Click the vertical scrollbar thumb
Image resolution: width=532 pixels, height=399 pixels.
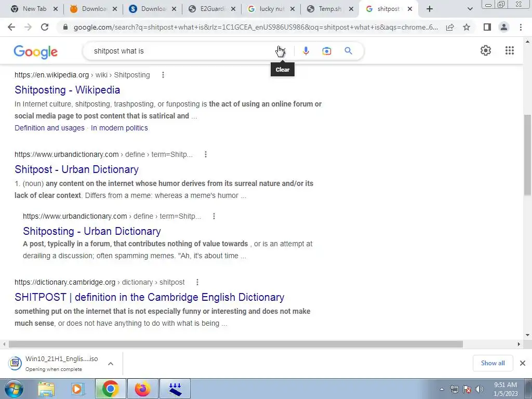pyautogui.click(x=527, y=155)
